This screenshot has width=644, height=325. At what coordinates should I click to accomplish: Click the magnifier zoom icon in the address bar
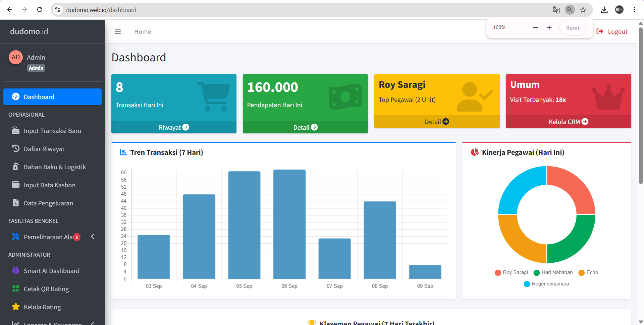point(570,10)
